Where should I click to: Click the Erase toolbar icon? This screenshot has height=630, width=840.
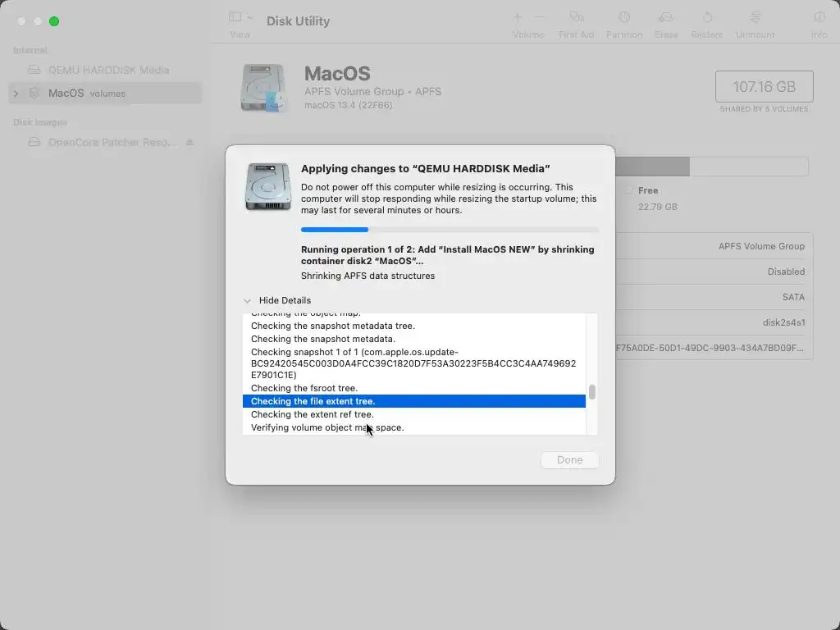click(x=666, y=17)
